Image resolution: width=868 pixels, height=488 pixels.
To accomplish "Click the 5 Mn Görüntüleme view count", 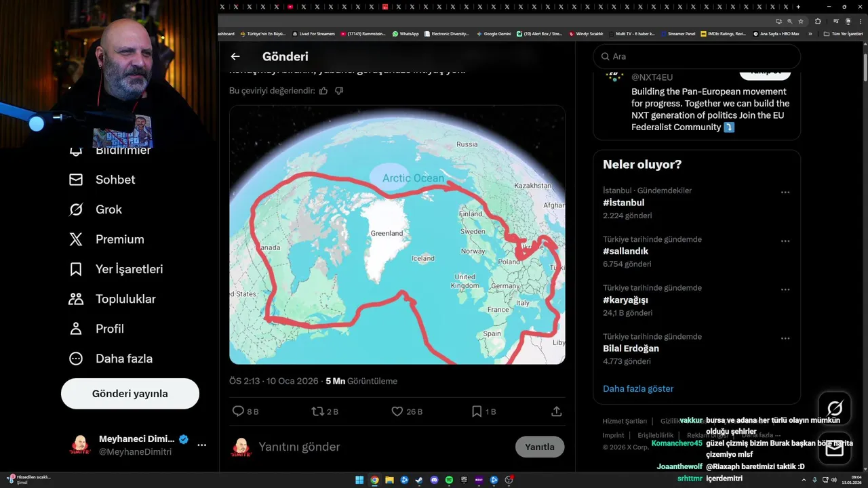I will [x=361, y=381].
